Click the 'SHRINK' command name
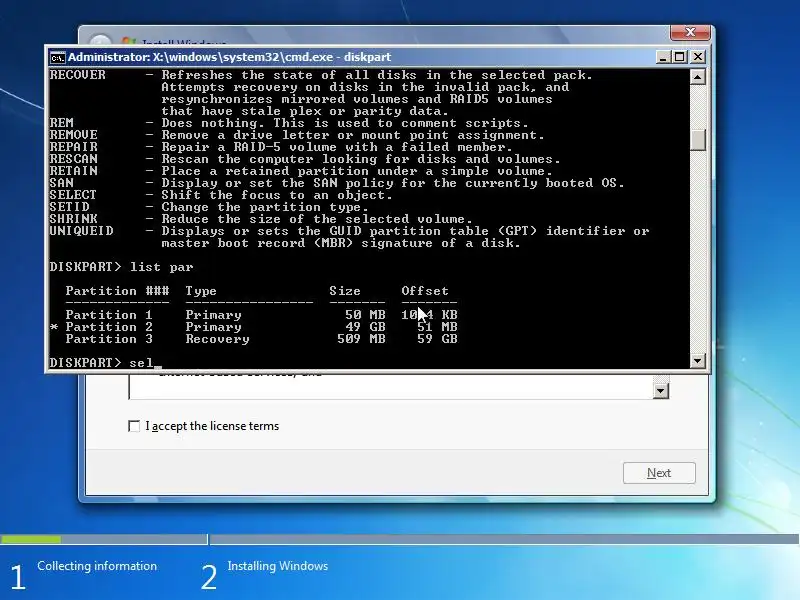 [73, 219]
